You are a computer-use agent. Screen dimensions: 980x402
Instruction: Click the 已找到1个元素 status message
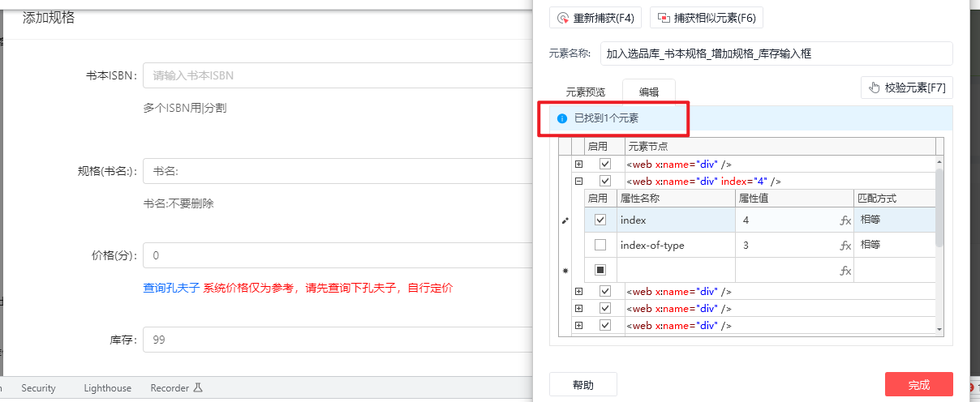click(606, 118)
